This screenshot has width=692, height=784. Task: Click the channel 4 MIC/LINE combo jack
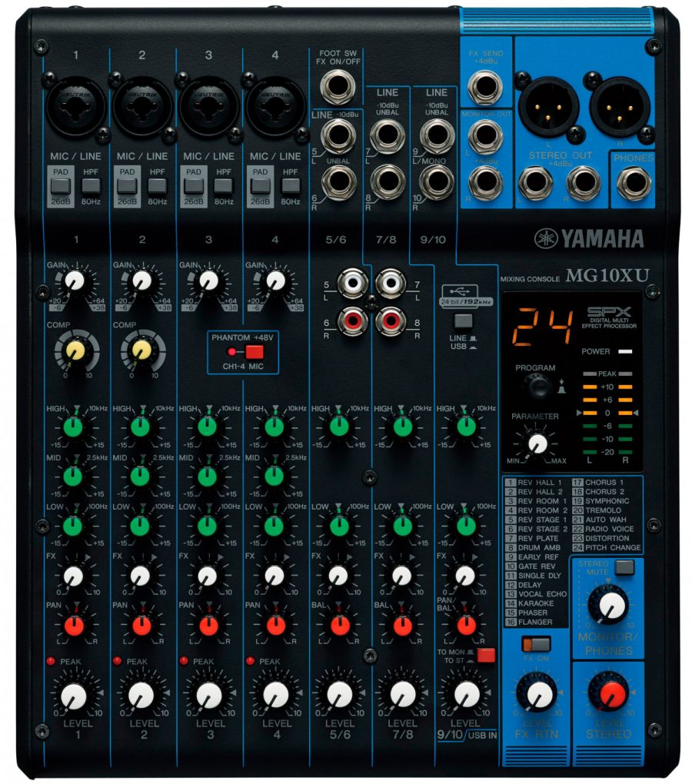pyautogui.click(x=275, y=106)
